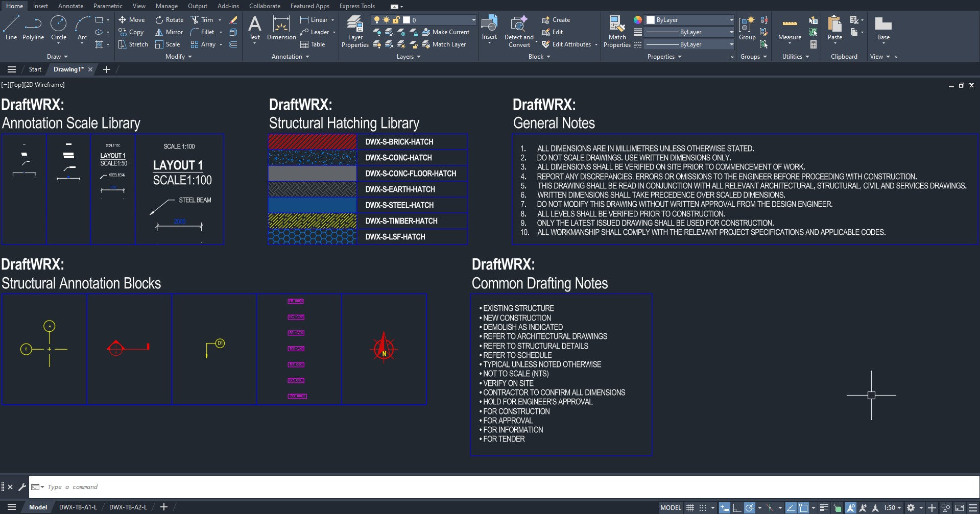Click Detect and Convert tool

coord(519,32)
